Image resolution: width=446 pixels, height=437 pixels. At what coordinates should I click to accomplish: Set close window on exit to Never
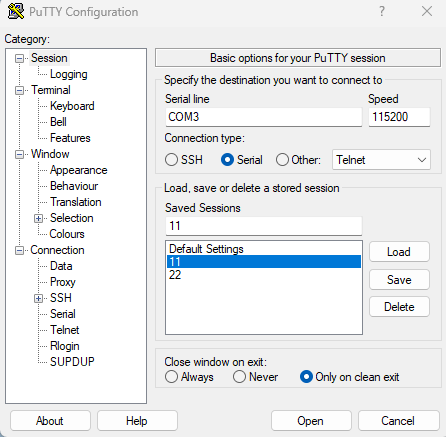coord(239,377)
